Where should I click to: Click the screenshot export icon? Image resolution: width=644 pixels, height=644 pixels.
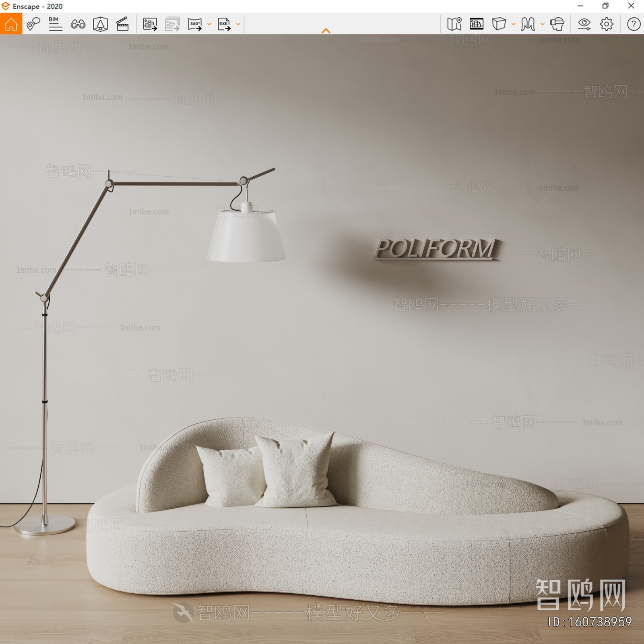tap(150, 24)
